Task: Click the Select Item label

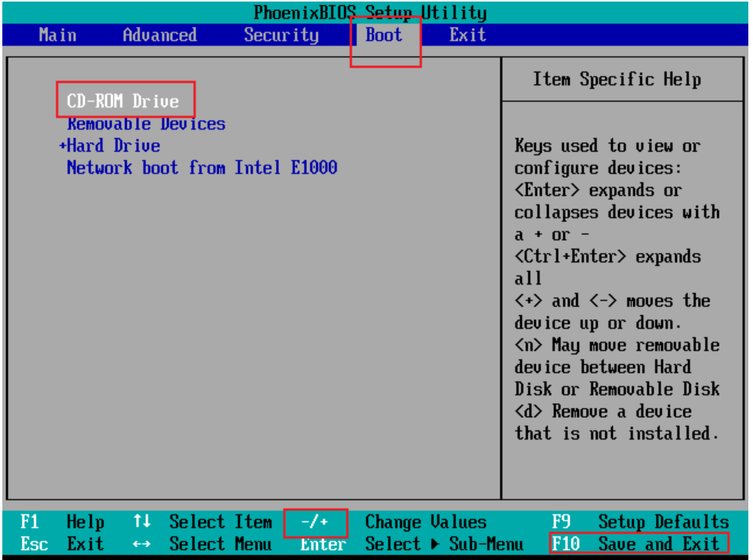Action: (x=221, y=522)
